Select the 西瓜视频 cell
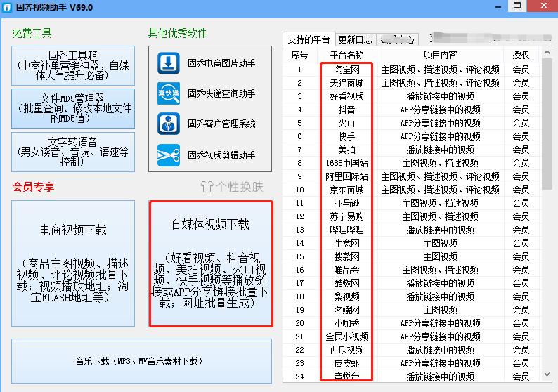 coord(346,350)
